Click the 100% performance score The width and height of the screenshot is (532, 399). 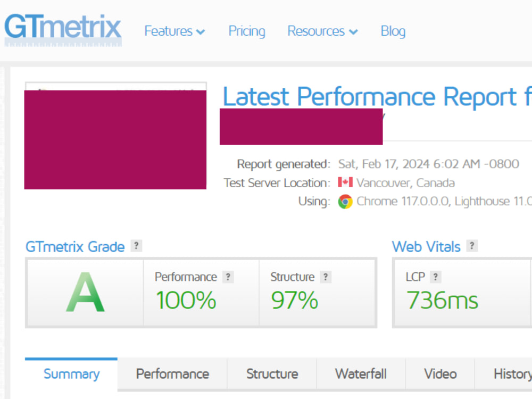click(186, 300)
